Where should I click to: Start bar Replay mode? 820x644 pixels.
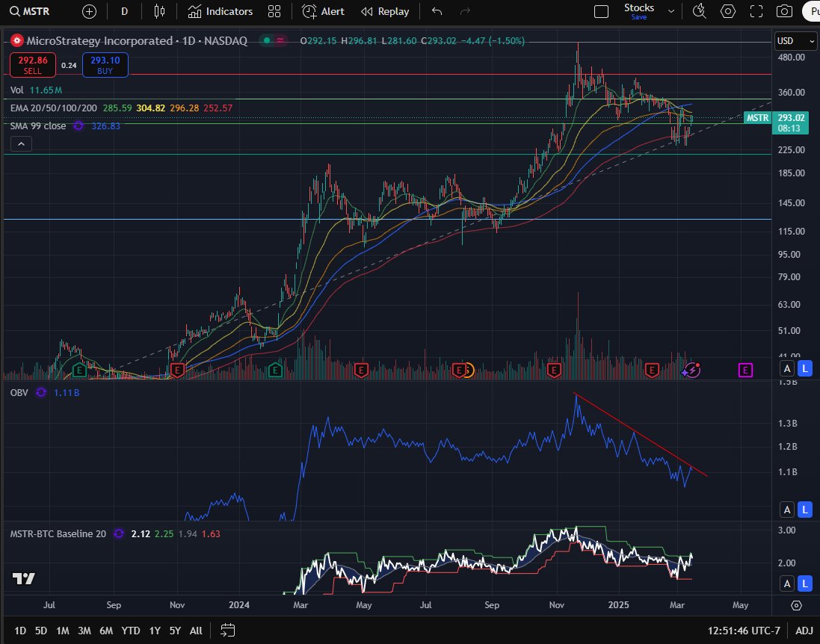point(386,11)
